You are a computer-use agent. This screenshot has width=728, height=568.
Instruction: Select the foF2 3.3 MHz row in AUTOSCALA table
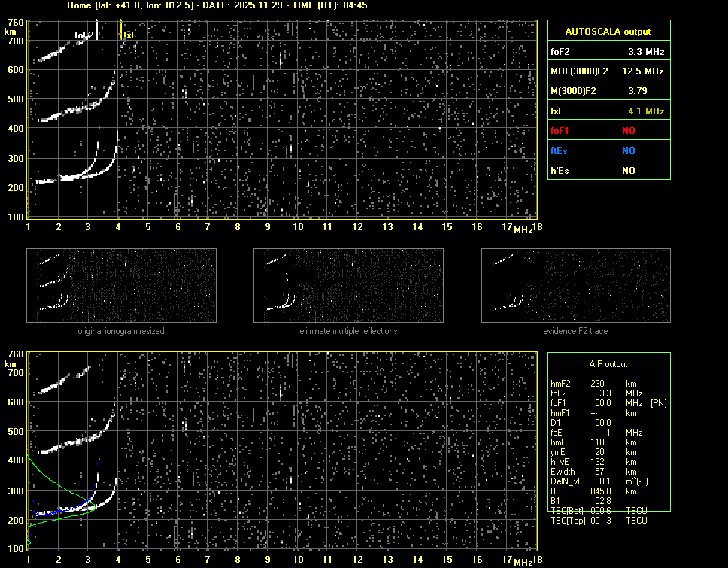pyautogui.click(x=608, y=52)
